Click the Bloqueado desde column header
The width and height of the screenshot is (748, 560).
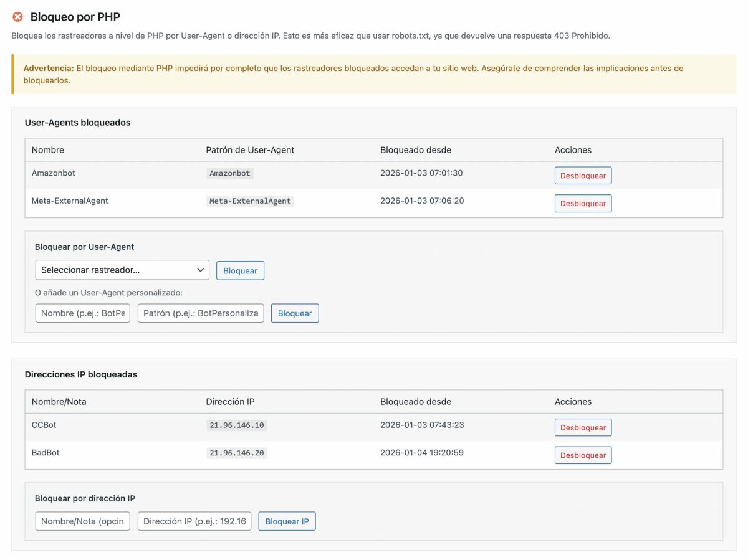(x=415, y=149)
